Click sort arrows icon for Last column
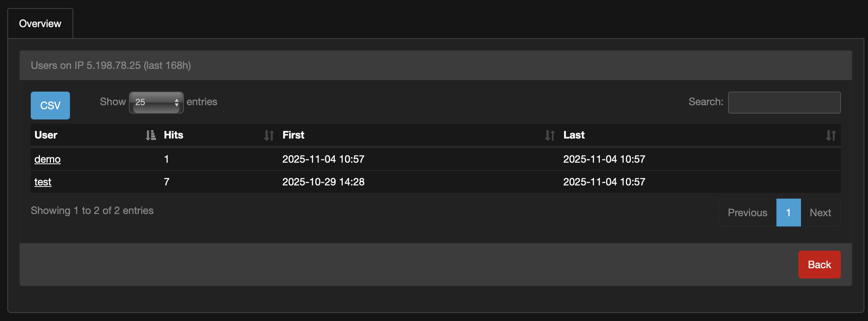 [x=831, y=135]
